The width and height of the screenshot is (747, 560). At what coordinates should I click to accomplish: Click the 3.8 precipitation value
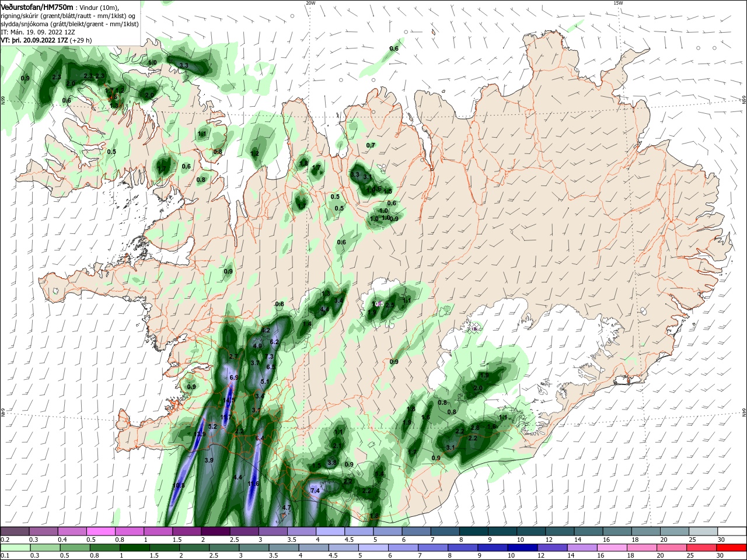click(x=332, y=463)
